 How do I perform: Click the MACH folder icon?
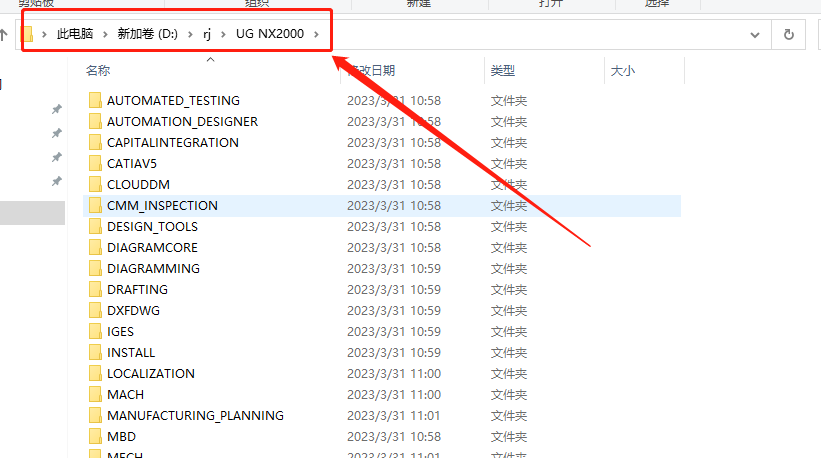pos(95,394)
